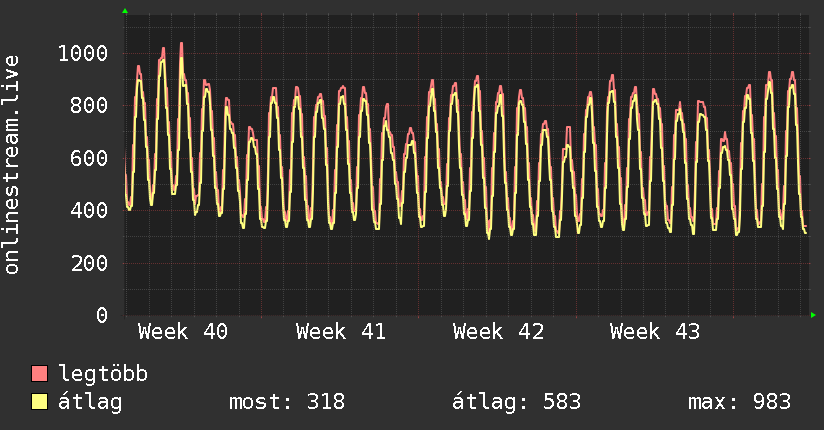Image resolution: width=824 pixels, height=430 pixels.
Task: Select the átlag legend label beside yellow swatch
Action: click(x=90, y=402)
